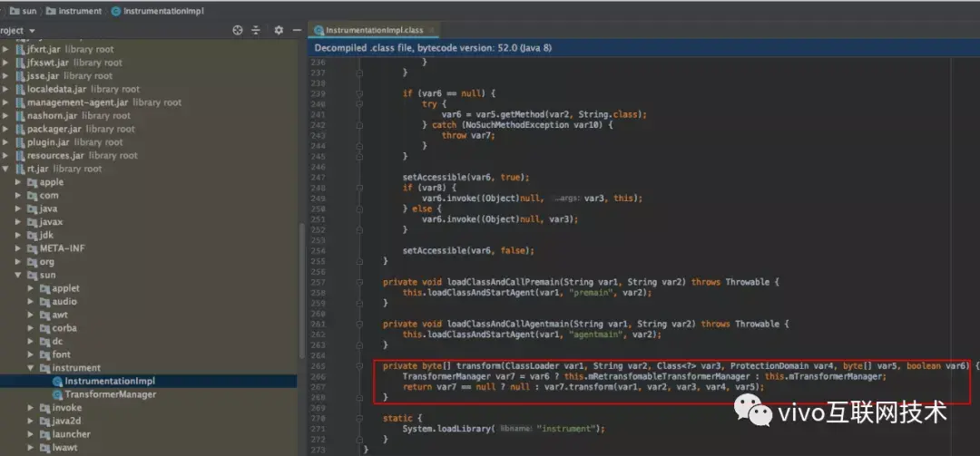Click the java2d package folder icon

tap(44, 421)
